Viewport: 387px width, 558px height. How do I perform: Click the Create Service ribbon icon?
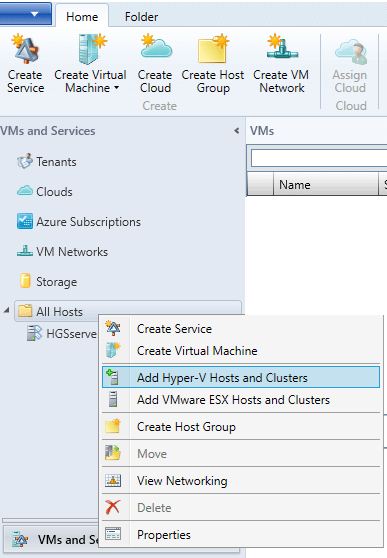coord(26,48)
